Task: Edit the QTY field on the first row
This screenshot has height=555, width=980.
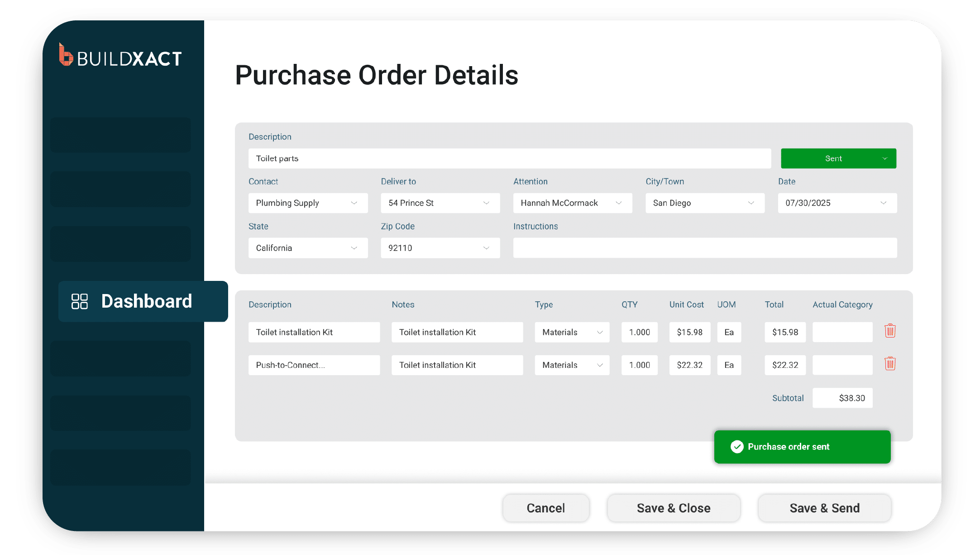Action: [639, 332]
